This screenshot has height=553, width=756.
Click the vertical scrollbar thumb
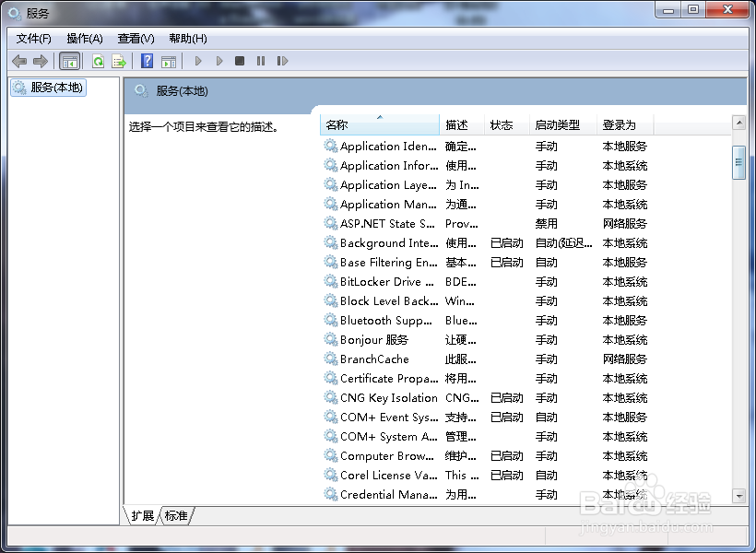point(738,162)
